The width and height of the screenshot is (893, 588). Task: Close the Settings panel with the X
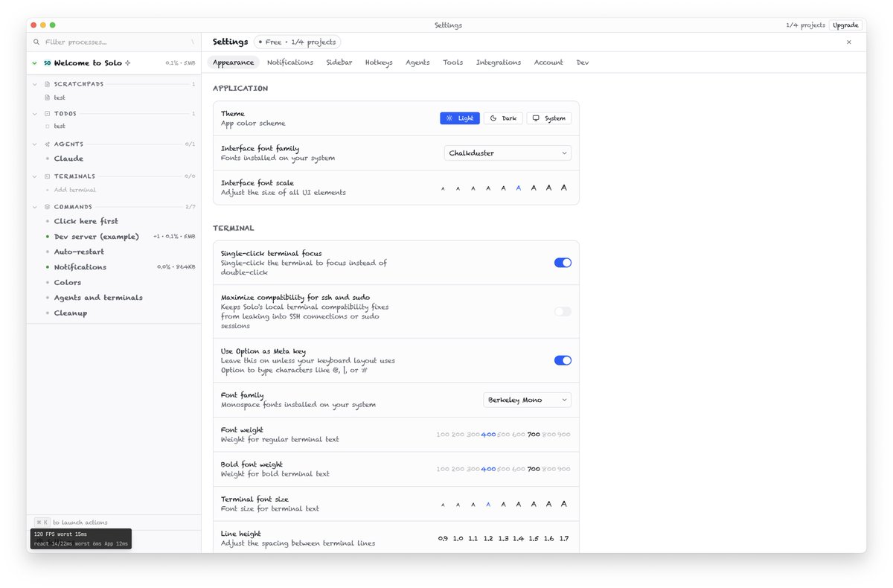(849, 42)
